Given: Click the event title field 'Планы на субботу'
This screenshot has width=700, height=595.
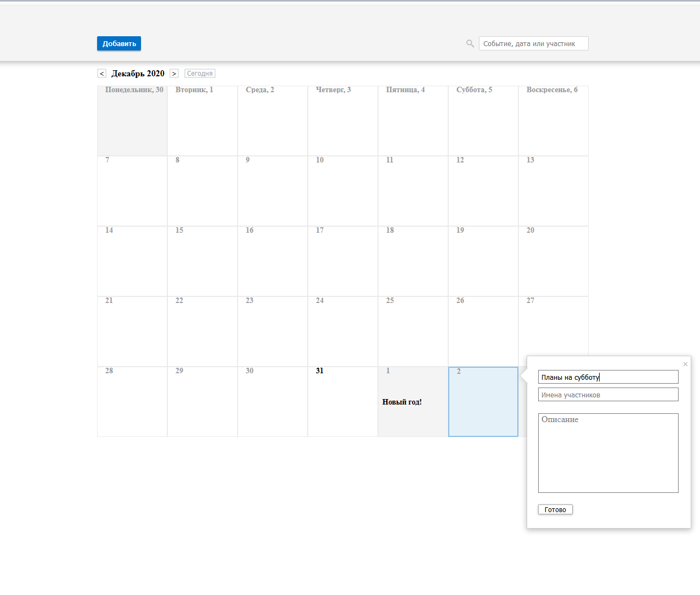Looking at the screenshot, I should [x=608, y=377].
